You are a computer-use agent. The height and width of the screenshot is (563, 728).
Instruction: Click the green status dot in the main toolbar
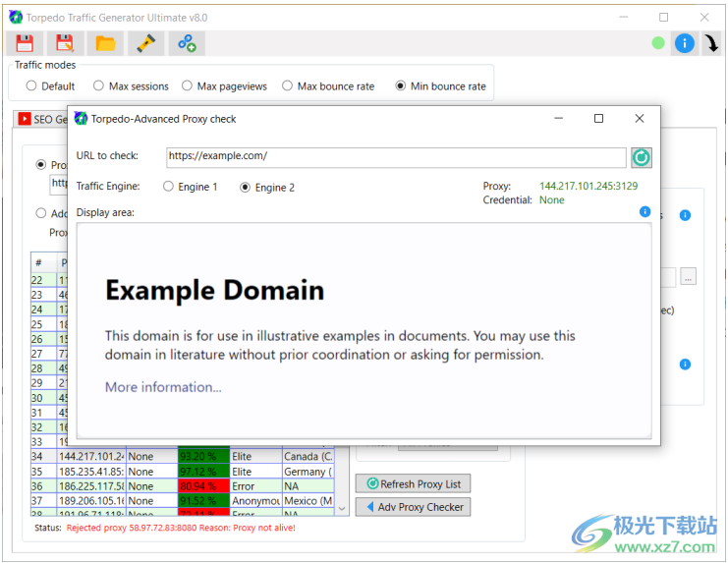pyautogui.click(x=658, y=43)
